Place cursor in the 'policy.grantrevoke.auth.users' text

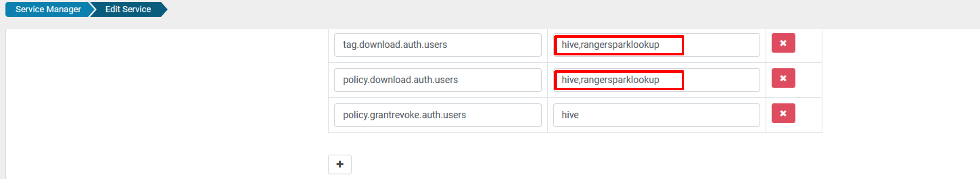click(404, 115)
